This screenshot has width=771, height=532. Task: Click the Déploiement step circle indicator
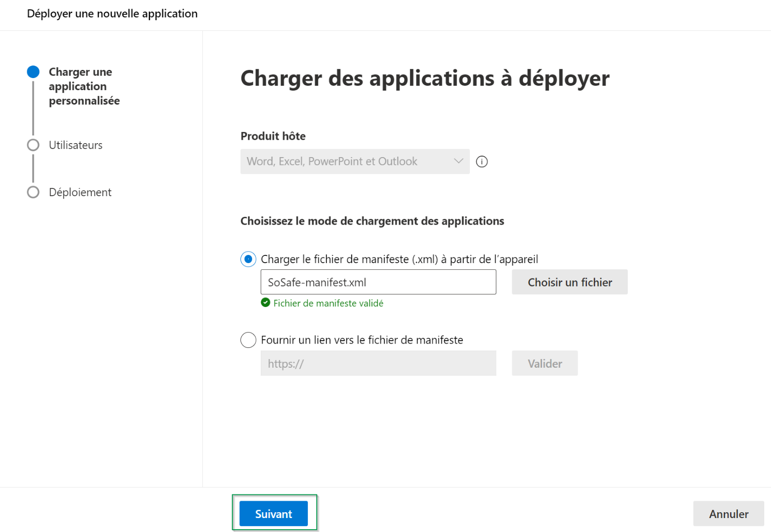[33, 192]
